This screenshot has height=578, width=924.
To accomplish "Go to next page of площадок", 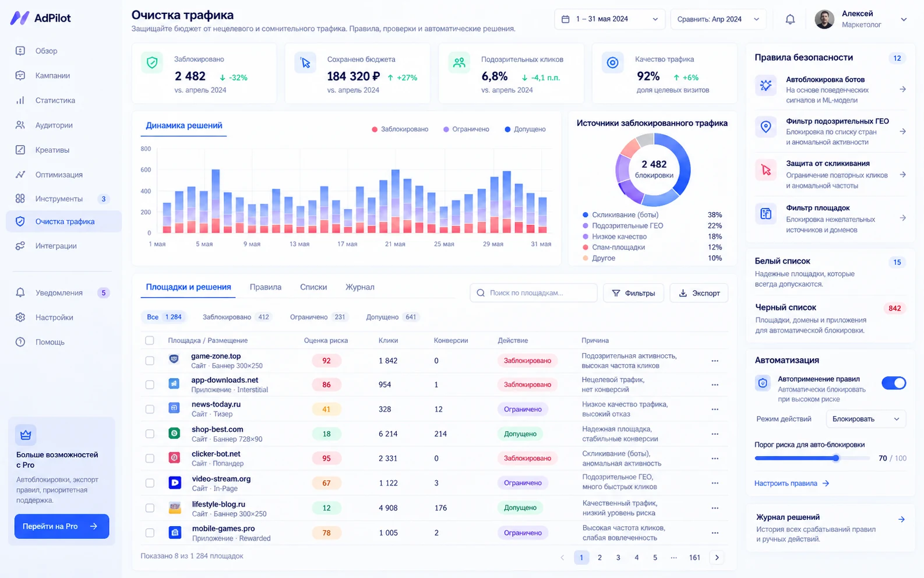I will click(x=717, y=558).
